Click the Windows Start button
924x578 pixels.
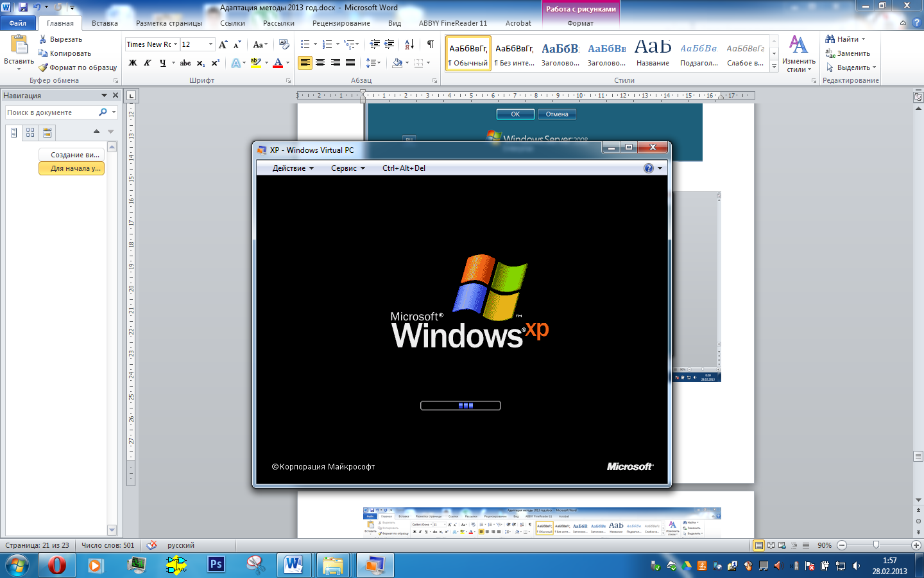point(17,565)
